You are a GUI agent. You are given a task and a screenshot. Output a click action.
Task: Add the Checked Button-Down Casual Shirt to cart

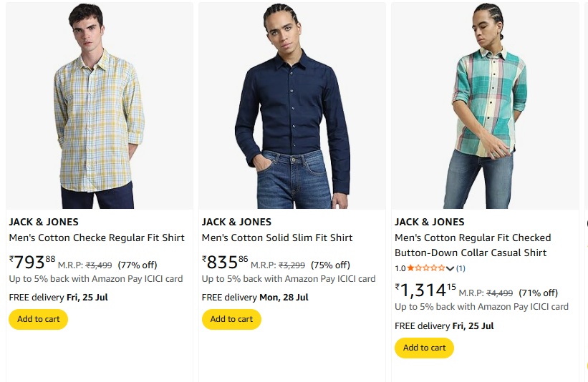coord(424,348)
